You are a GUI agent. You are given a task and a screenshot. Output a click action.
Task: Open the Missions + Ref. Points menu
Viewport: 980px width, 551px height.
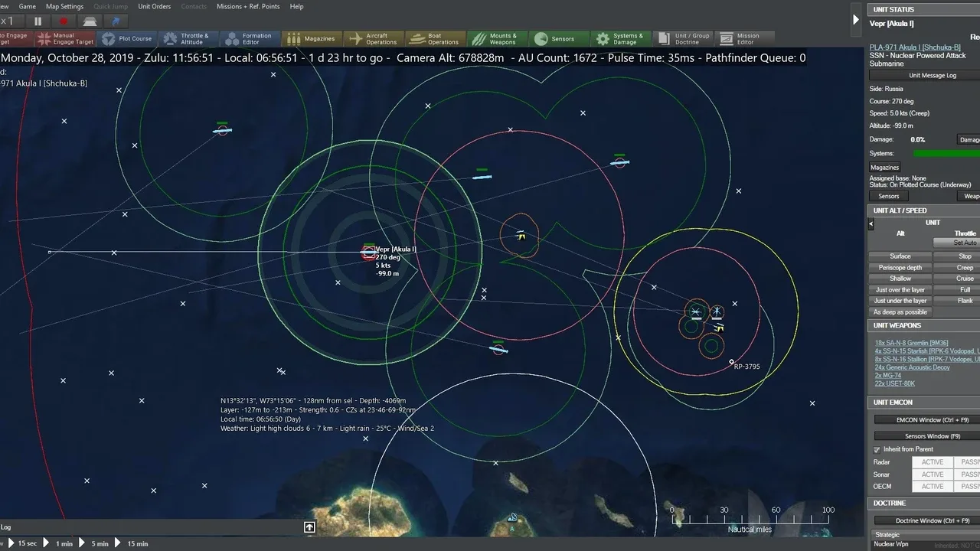point(249,6)
